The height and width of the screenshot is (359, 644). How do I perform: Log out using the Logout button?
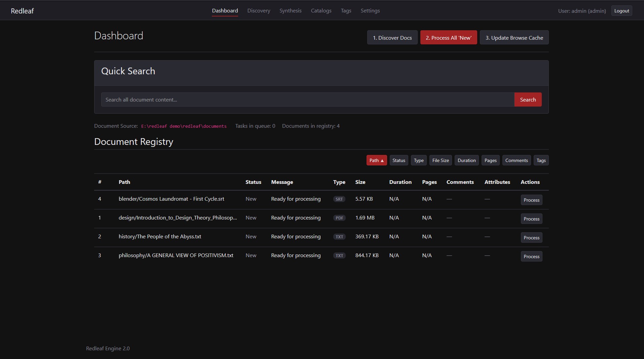[x=621, y=11]
